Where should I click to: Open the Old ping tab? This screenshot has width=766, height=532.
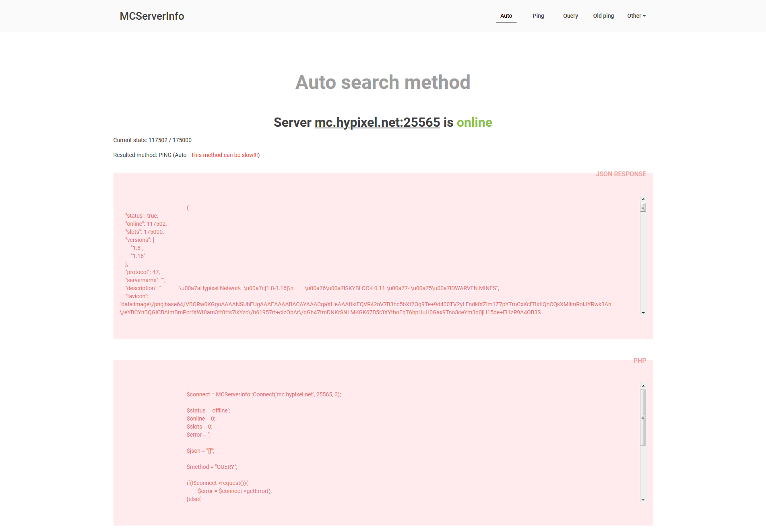603,16
